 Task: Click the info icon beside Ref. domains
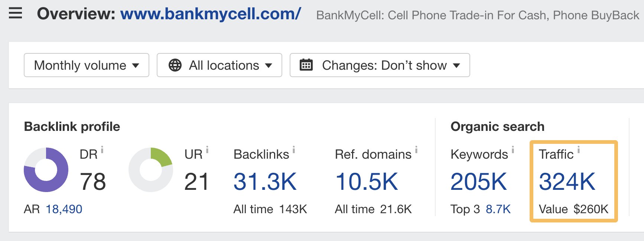[x=416, y=150]
